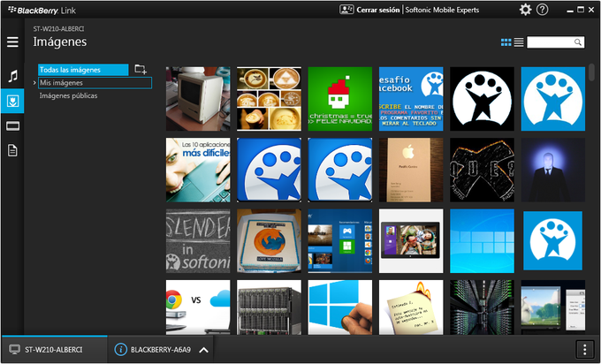Click the computer monitor icon in bottom bar
This screenshot has width=601, height=364.
pos(14,350)
